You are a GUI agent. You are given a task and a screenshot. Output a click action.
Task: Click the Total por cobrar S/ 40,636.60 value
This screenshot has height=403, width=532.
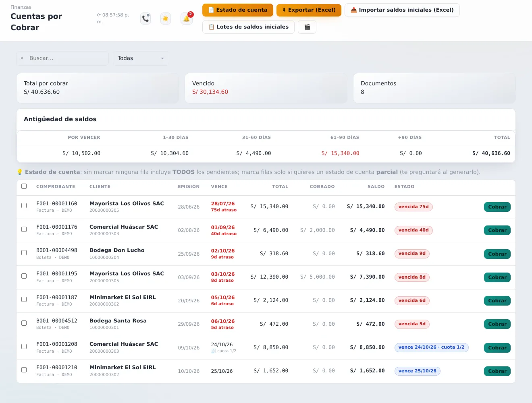[42, 92]
